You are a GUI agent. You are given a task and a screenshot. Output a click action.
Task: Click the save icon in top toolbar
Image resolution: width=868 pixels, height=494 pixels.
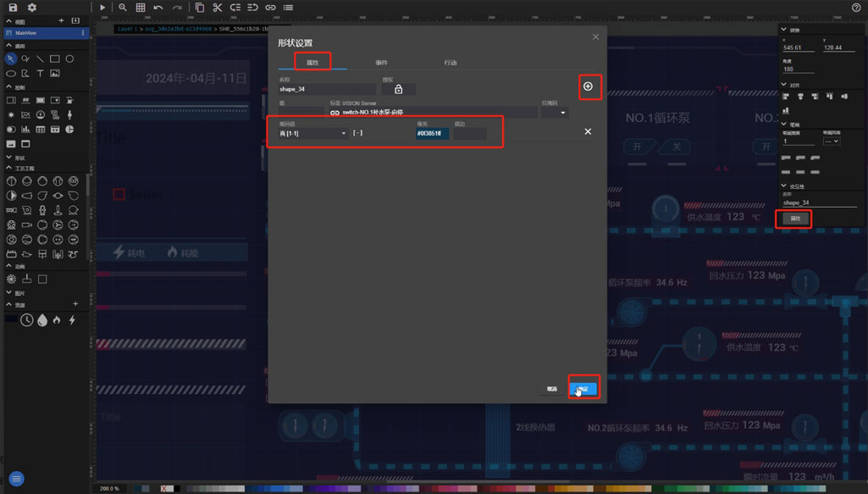click(13, 8)
